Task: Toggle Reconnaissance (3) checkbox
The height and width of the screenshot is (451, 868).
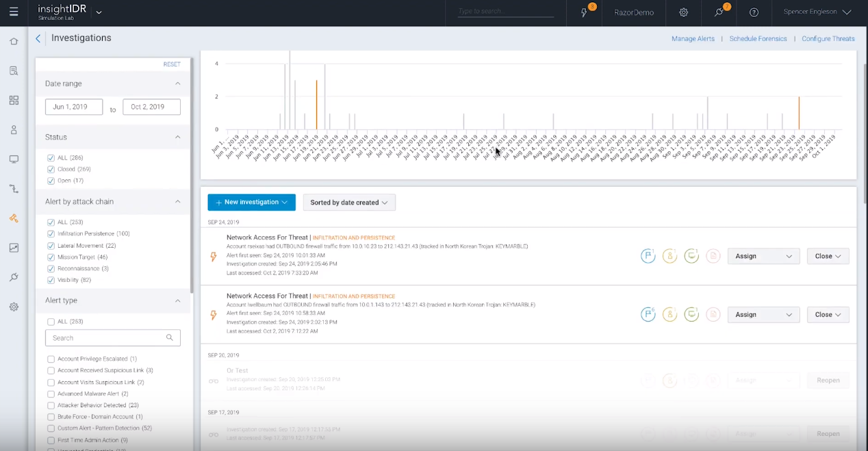Action: pyautogui.click(x=51, y=268)
